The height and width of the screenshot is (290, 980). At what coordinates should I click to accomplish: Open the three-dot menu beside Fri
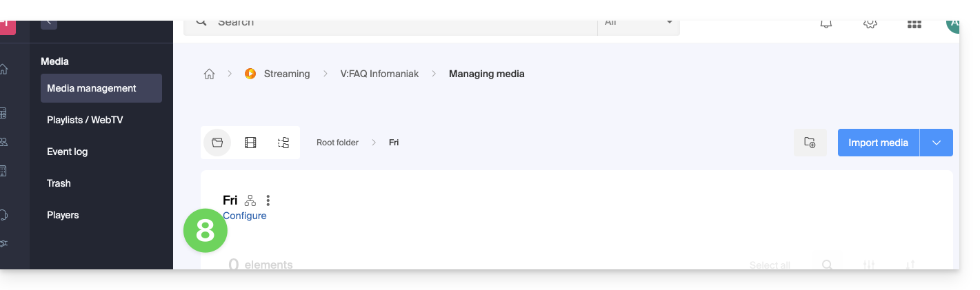coord(268,200)
